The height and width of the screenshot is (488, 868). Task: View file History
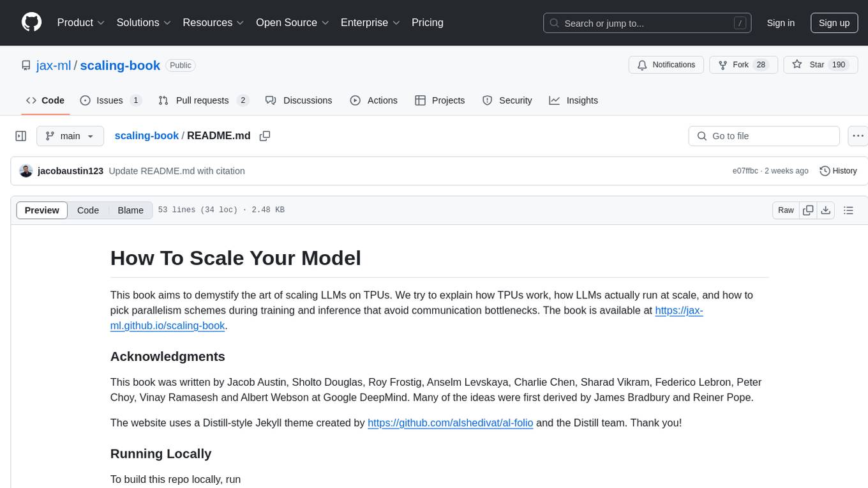(x=838, y=171)
